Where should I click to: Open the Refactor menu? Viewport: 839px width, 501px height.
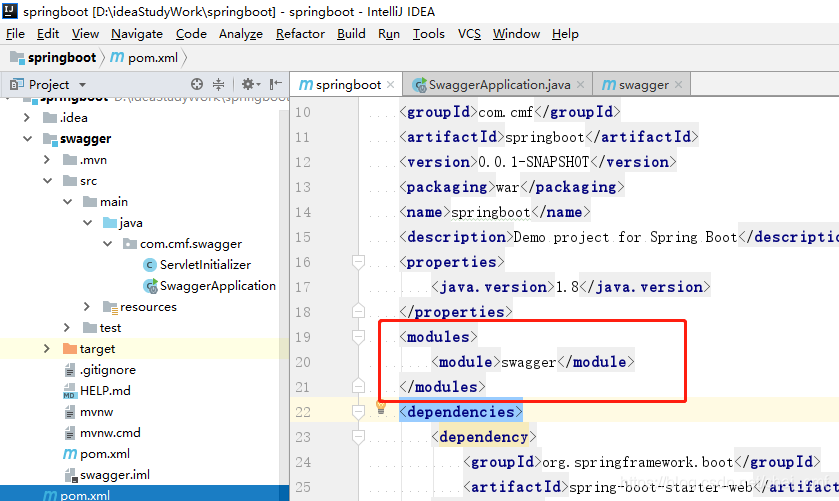click(x=300, y=34)
